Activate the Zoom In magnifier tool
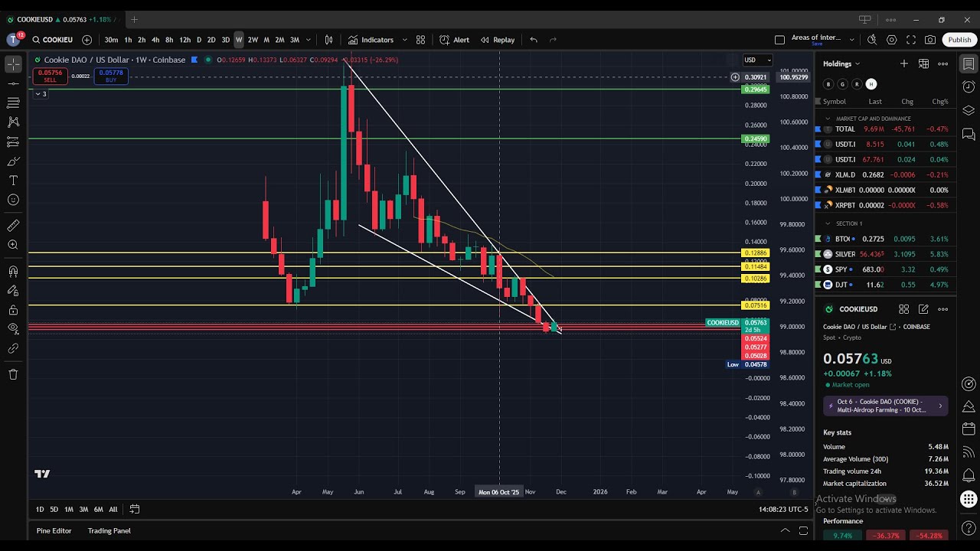Viewport: 980px width, 551px height. 13,245
